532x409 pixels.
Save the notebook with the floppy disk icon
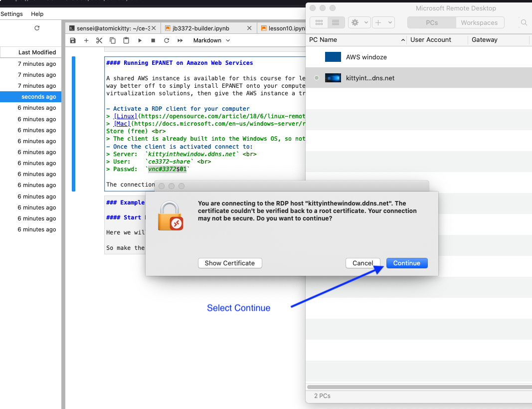pos(73,40)
